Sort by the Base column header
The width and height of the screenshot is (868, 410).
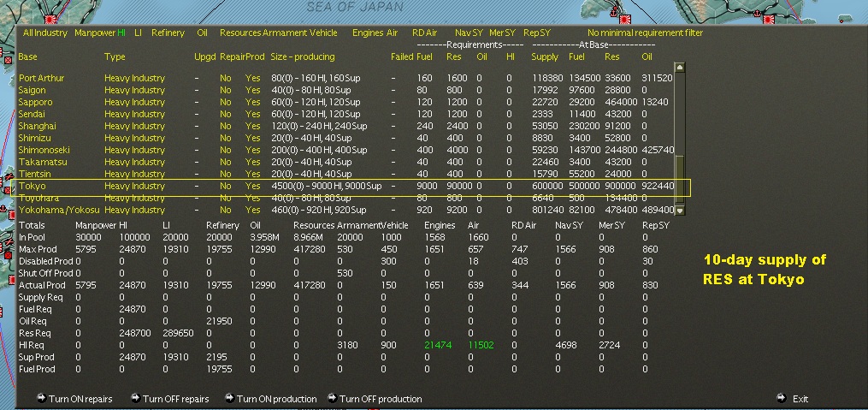click(27, 56)
